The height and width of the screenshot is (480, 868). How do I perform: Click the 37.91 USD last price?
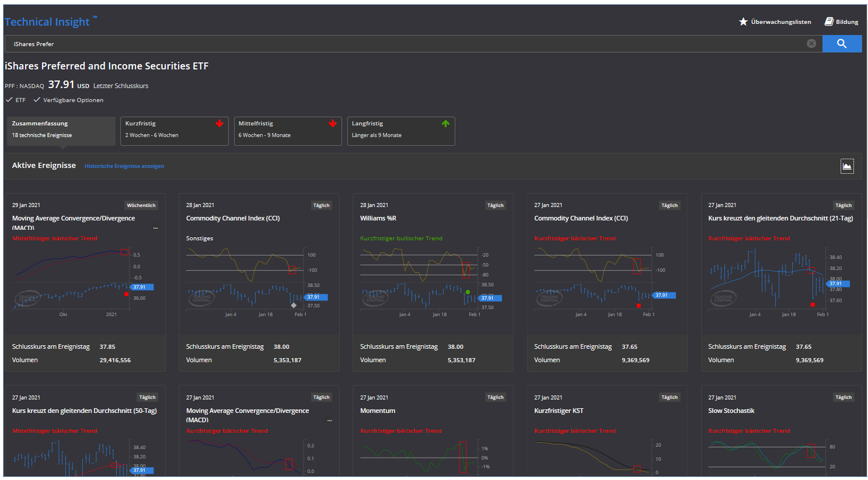pyautogui.click(x=69, y=85)
